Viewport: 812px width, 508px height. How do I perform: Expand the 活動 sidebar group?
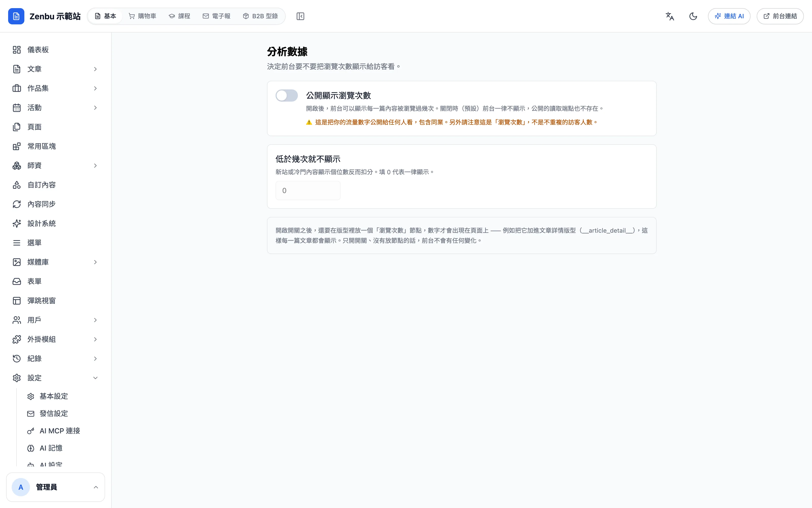55,107
